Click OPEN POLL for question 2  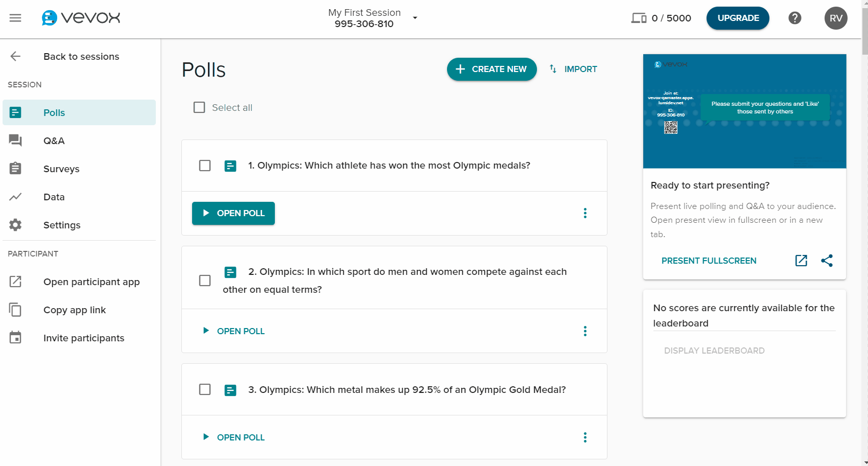coord(233,331)
